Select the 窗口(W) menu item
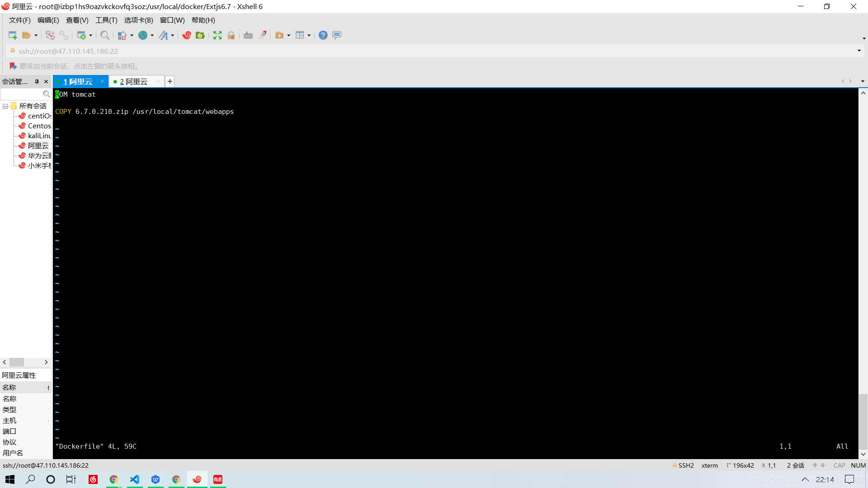Image resolution: width=868 pixels, height=488 pixels. pyautogui.click(x=172, y=20)
